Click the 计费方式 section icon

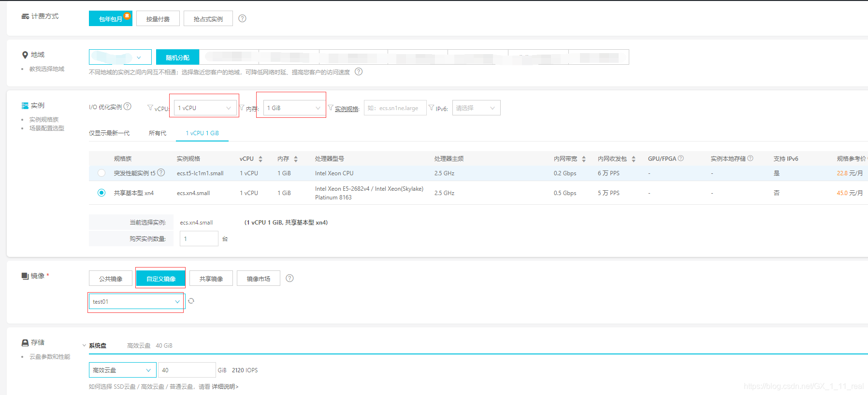pyautogui.click(x=25, y=16)
